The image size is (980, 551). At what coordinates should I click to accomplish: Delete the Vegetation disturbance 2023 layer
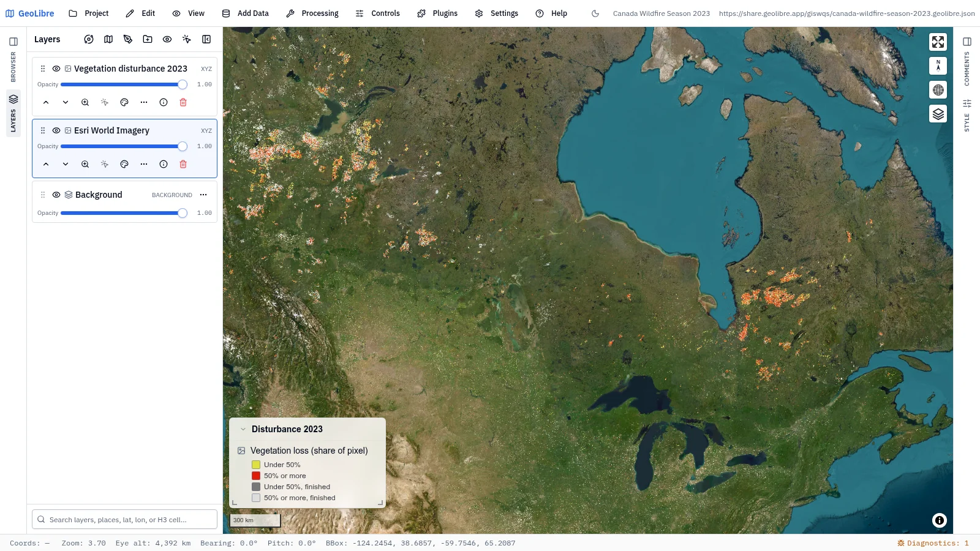point(183,102)
